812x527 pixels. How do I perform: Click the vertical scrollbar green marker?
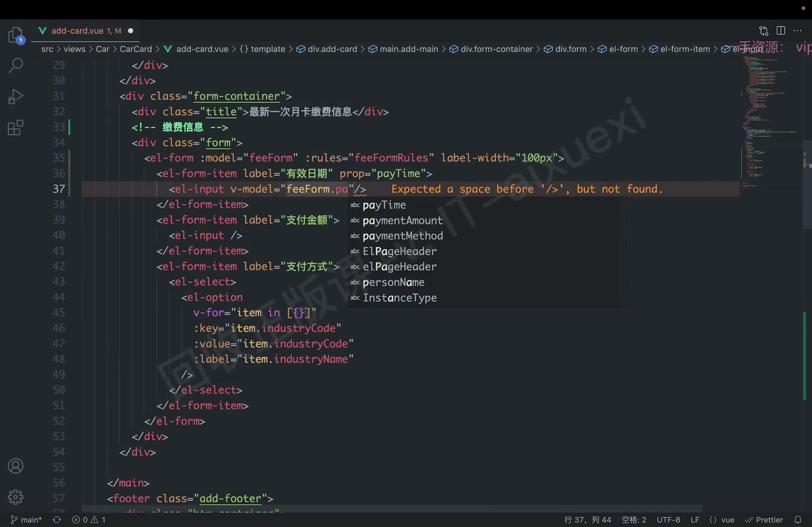coord(805,356)
